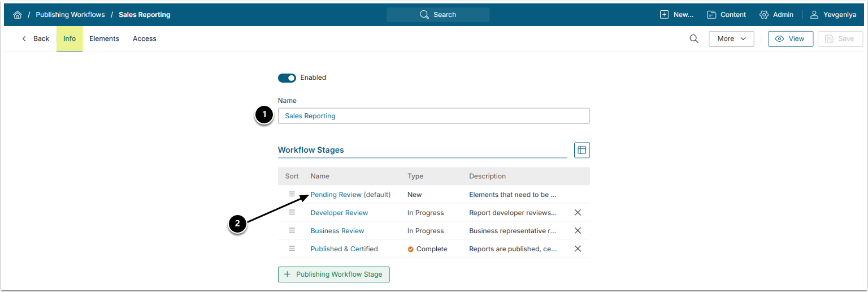Open the Admin settings menu
Screen dimensions: 868x292
click(776, 15)
